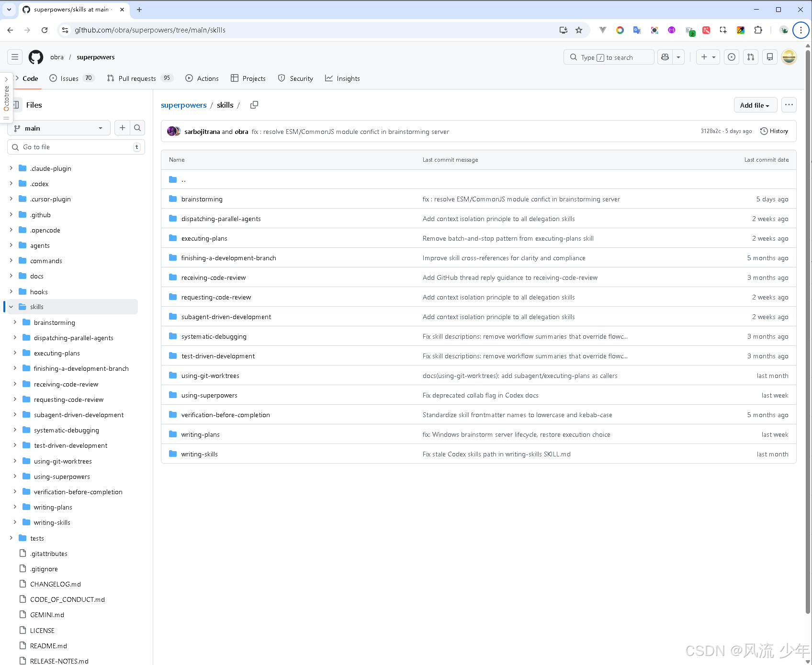Image resolution: width=812 pixels, height=665 pixels.
Task: Collapse the Files side panel
Action: coord(16,105)
